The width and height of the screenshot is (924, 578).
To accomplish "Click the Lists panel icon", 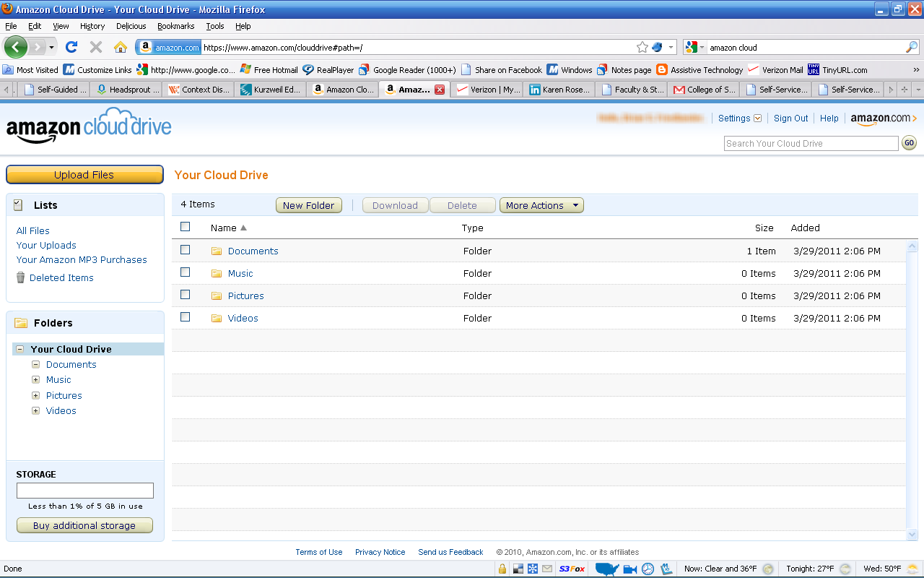I will 17,204.
